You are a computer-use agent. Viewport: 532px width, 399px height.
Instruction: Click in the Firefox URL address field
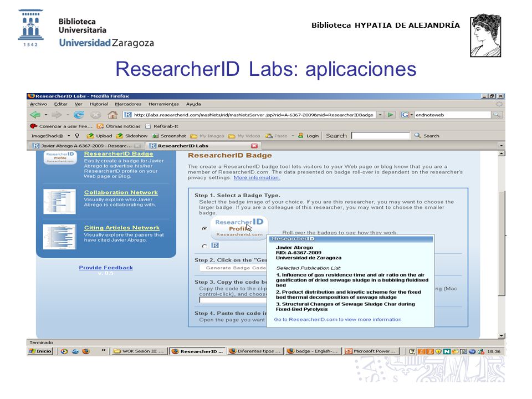click(x=253, y=115)
